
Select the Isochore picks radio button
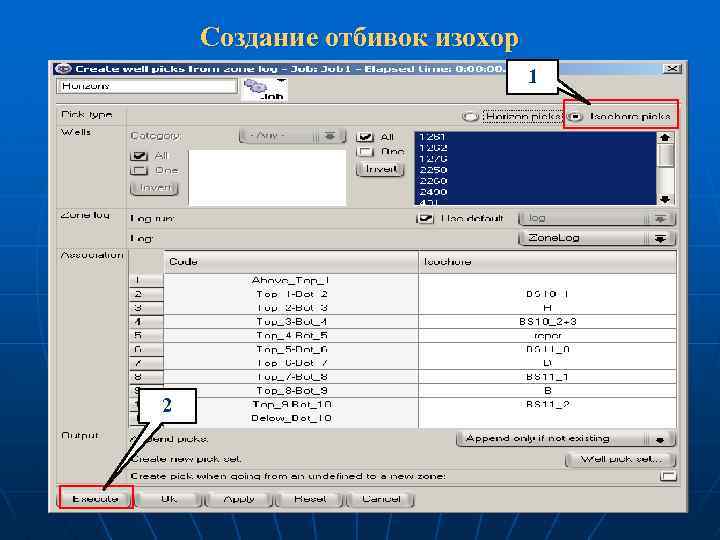click(575, 117)
